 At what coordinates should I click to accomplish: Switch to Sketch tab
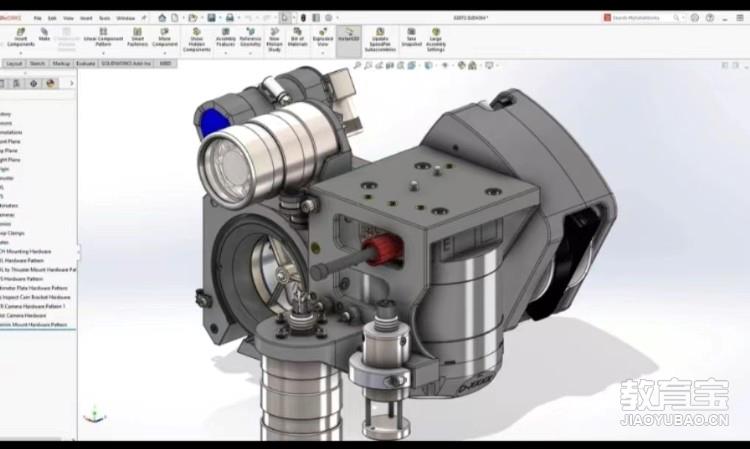point(37,63)
